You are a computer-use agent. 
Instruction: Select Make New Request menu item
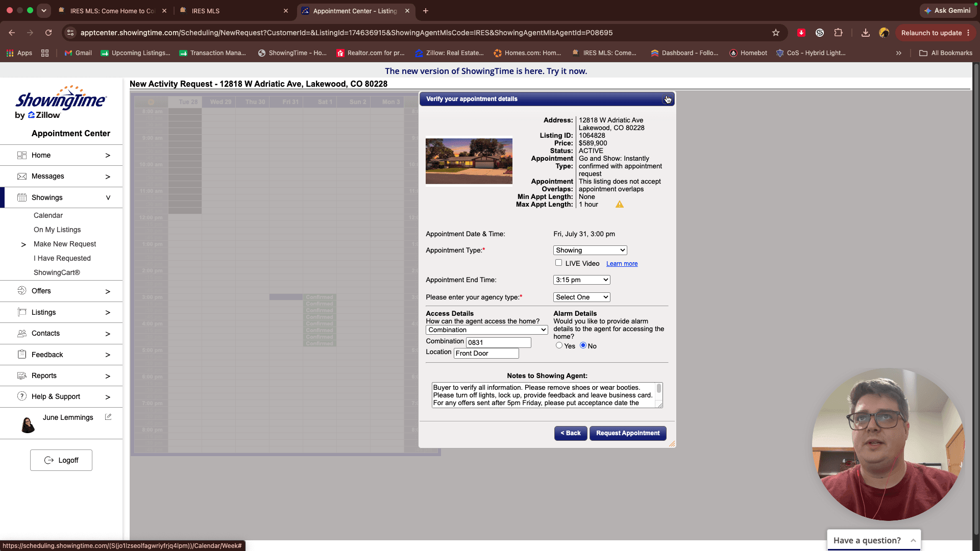(65, 244)
